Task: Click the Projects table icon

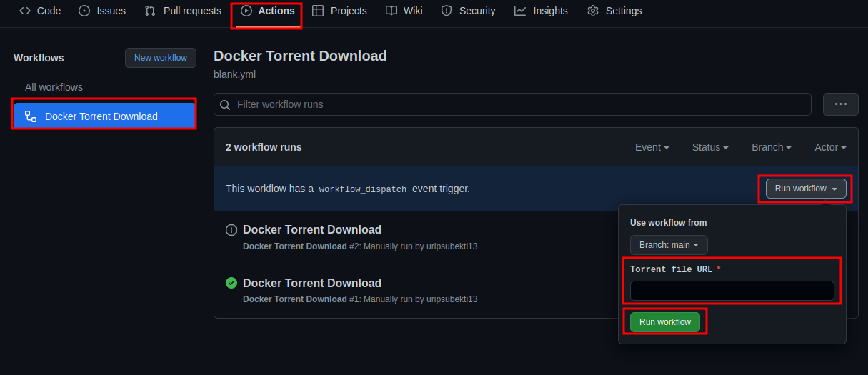Action: [318, 11]
